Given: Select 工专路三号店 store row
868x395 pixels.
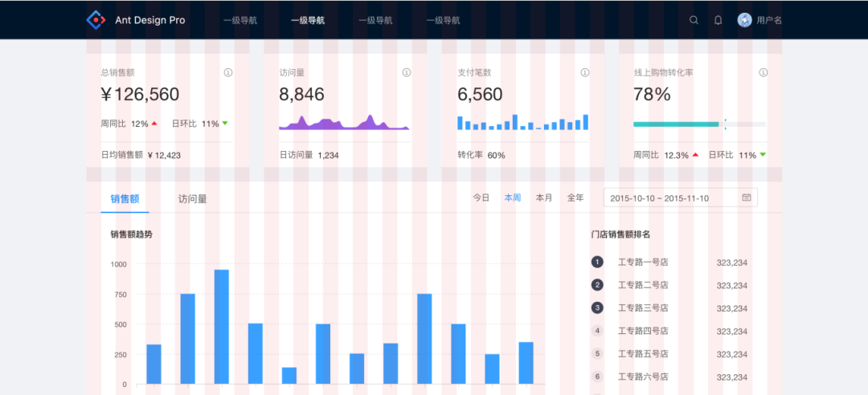Looking at the screenshot, I should click(x=669, y=308).
